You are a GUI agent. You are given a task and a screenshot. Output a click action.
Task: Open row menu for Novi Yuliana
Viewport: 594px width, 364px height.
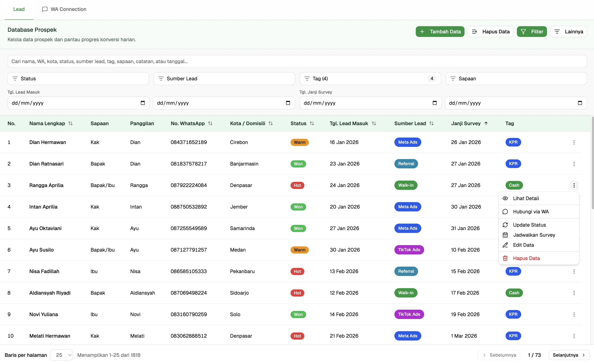pyautogui.click(x=574, y=314)
